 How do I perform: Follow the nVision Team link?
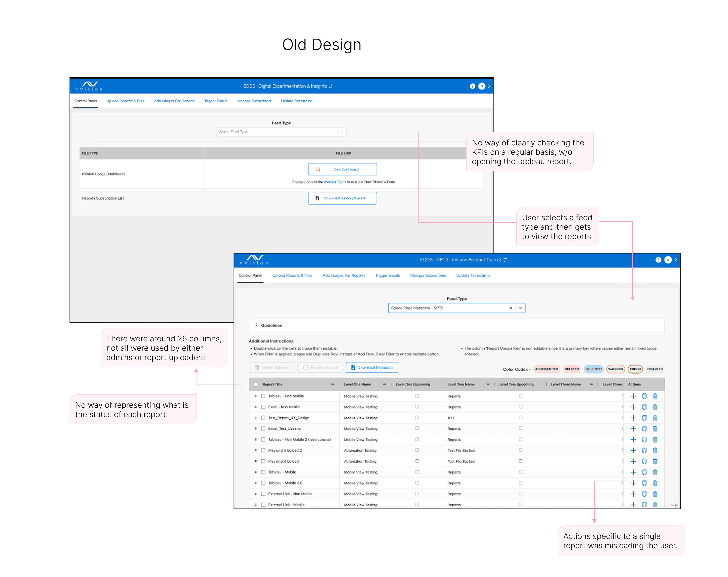[x=335, y=182]
